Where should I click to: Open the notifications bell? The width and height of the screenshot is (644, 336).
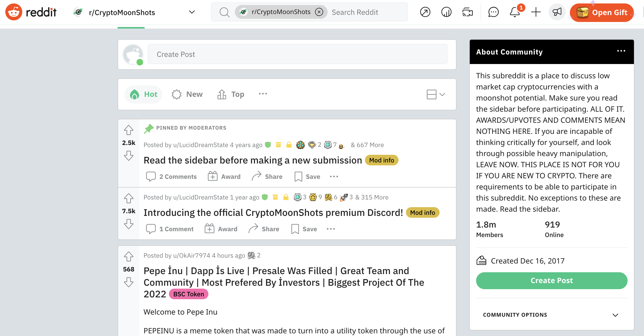click(515, 12)
